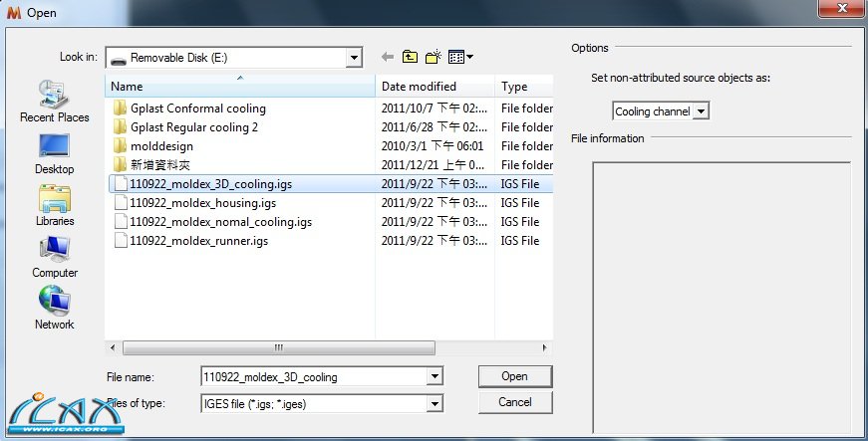
Task: Click the scrollbar right arrow
Action: [x=544, y=347]
